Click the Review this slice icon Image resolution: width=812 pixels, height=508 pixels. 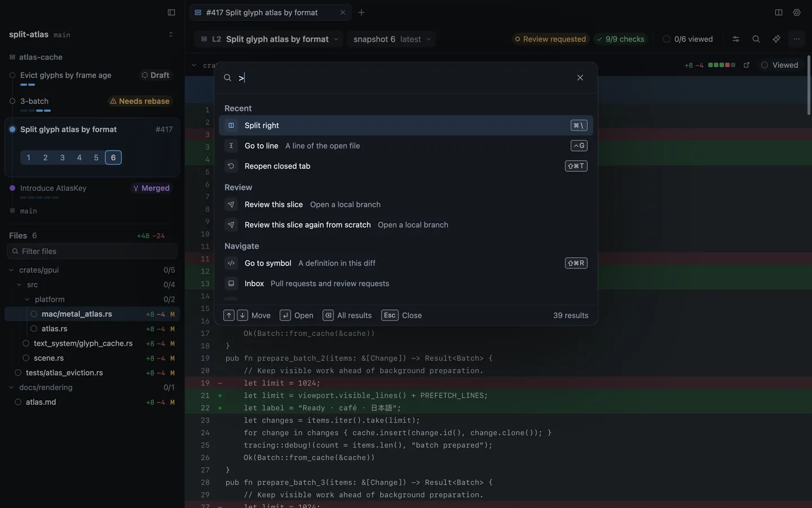pyautogui.click(x=231, y=204)
